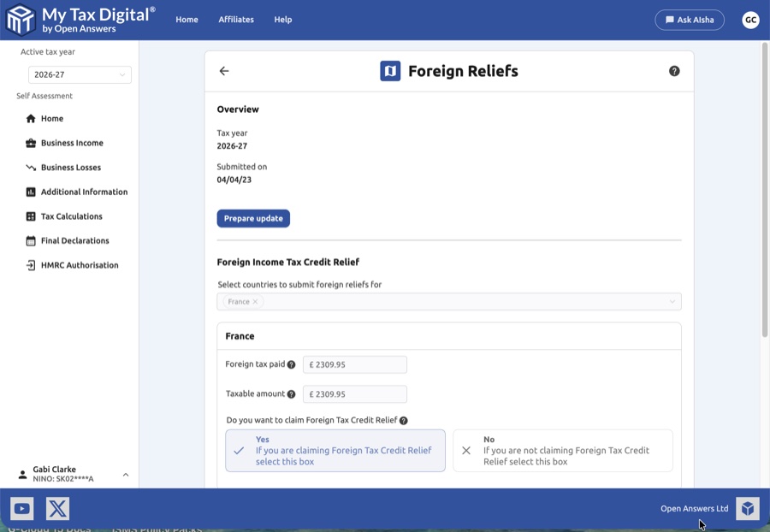The width and height of the screenshot is (770, 532).
Task: Select Yes to claim Foreign Tax Credit Relief
Action: (x=335, y=451)
